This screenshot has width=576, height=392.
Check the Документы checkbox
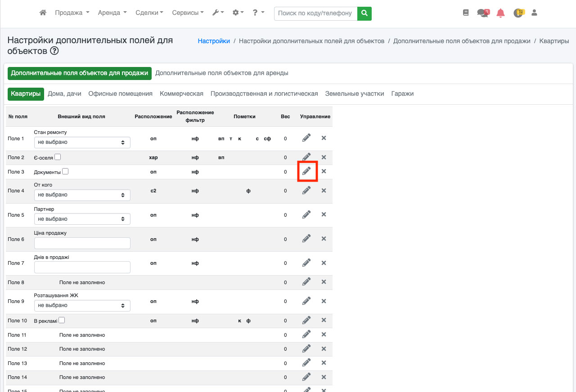tap(65, 172)
